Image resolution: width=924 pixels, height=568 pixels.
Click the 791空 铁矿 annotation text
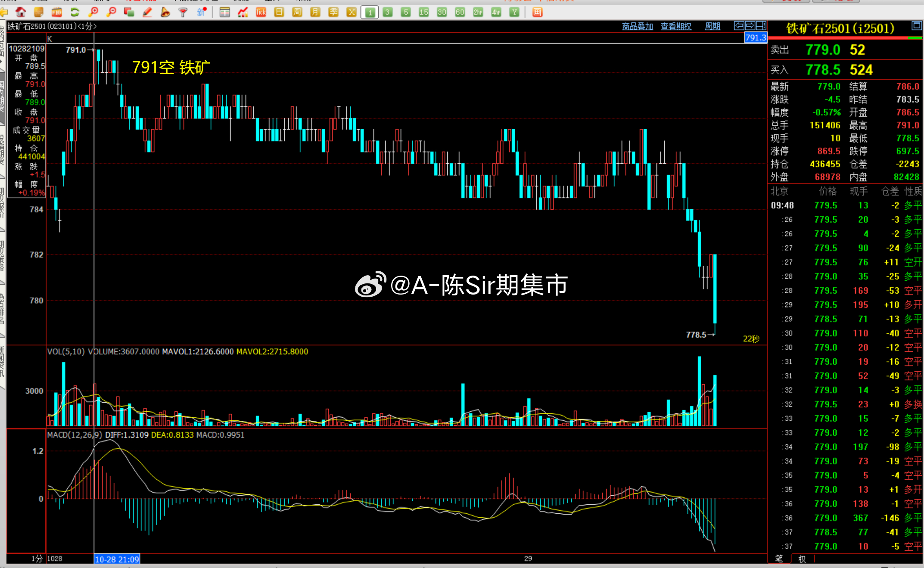171,68
